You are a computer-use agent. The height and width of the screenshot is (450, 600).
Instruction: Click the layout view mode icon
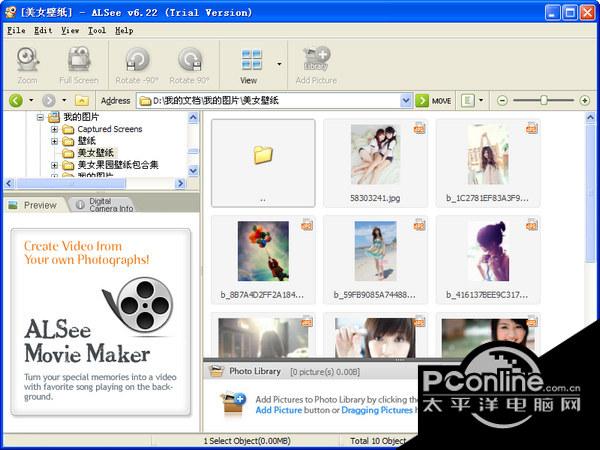pos(467,101)
